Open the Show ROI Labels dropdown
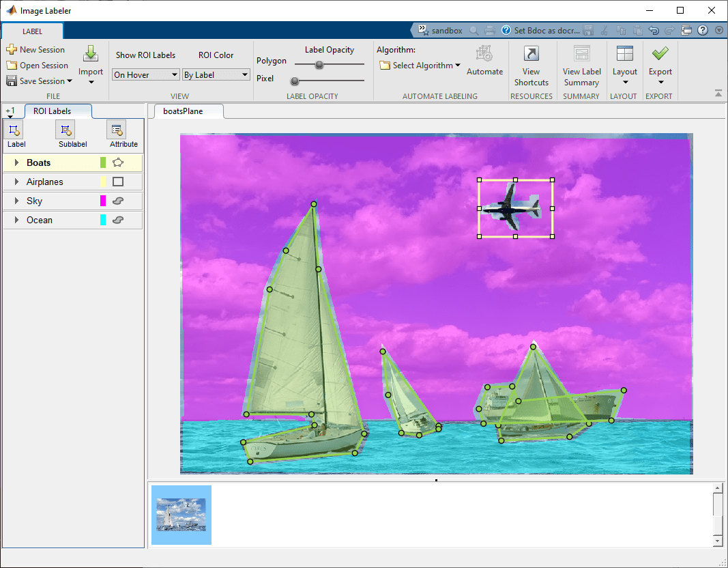728x568 pixels. pos(145,75)
